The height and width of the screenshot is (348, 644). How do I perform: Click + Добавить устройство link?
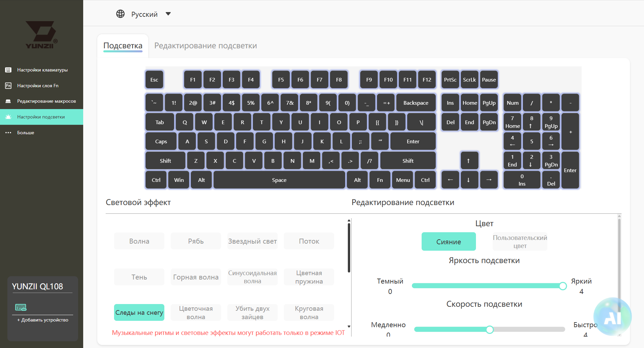click(43, 320)
